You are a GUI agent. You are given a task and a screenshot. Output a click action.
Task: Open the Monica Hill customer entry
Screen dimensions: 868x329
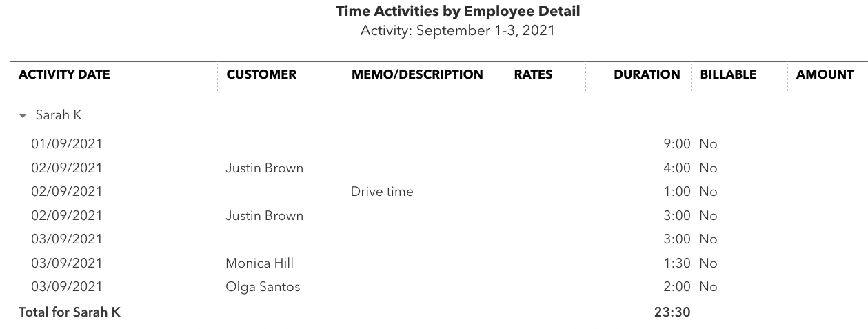(259, 263)
